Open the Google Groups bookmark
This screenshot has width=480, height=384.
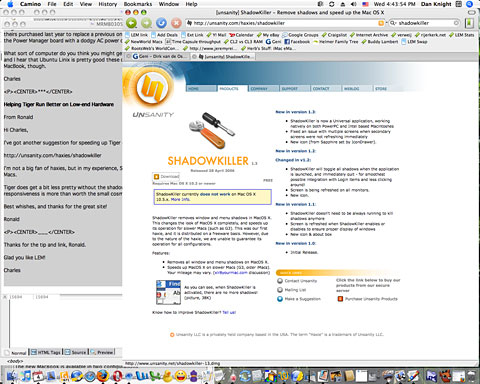300,35
